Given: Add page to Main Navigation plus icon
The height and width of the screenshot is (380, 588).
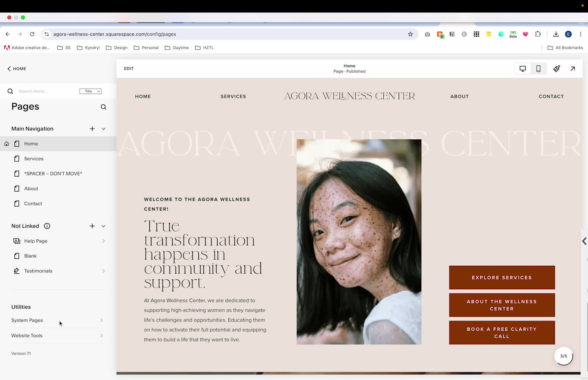Looking at the screenshot, I should tap(92, 129).
